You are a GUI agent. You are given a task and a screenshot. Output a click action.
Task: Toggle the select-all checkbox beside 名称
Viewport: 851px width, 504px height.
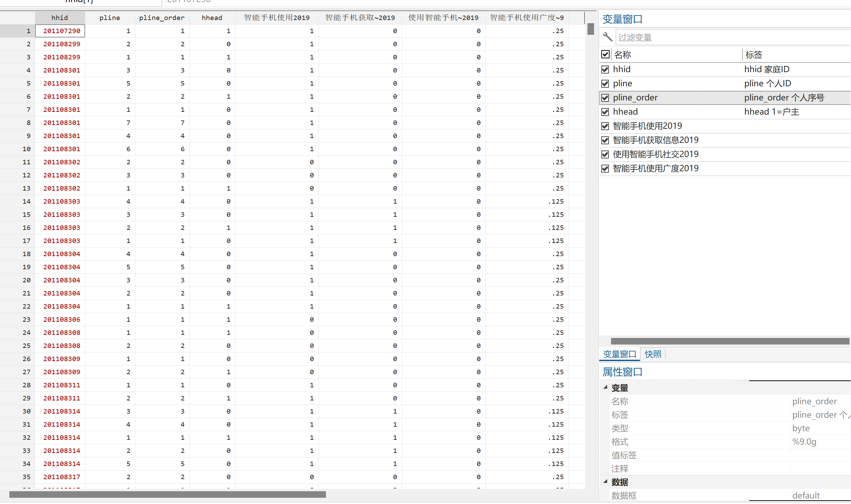pos(605,54)
